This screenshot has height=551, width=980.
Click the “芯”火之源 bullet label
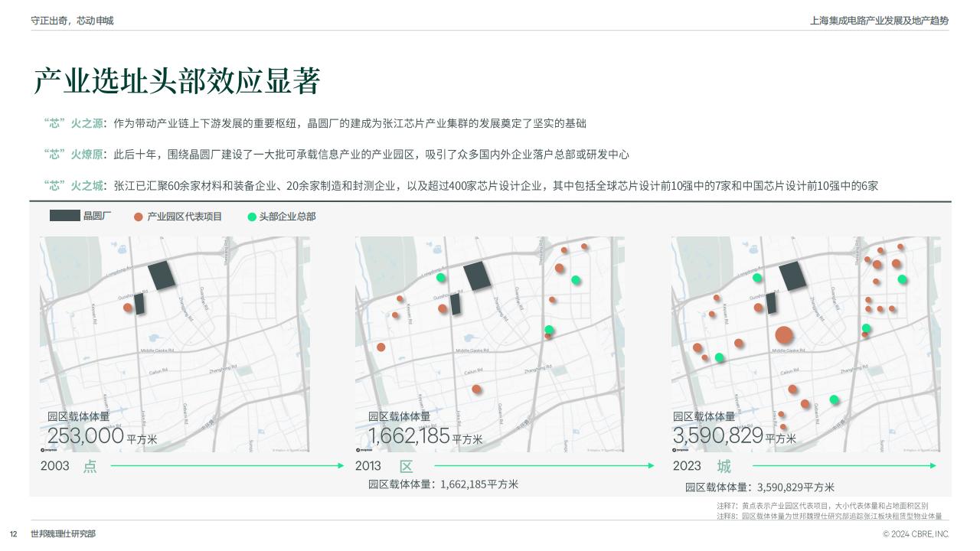[74, 123]
